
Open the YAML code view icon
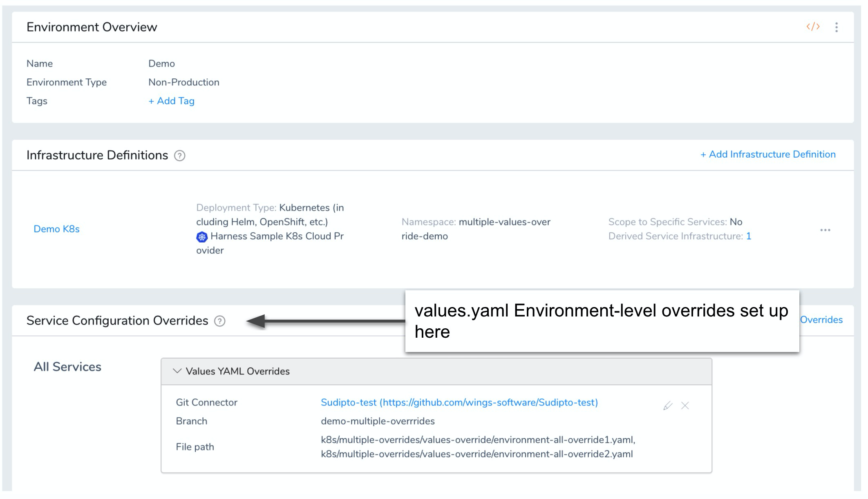(x=813, y=27)
